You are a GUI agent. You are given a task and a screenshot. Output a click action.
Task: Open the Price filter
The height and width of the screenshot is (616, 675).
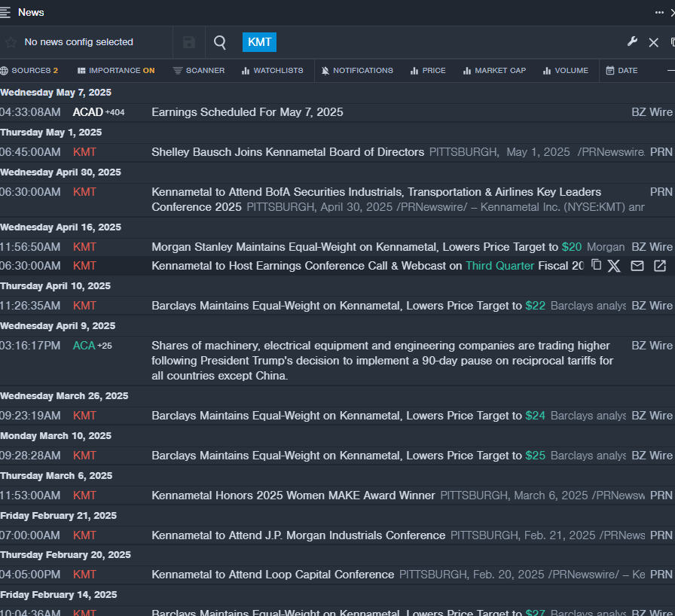(x=428, y=71)
